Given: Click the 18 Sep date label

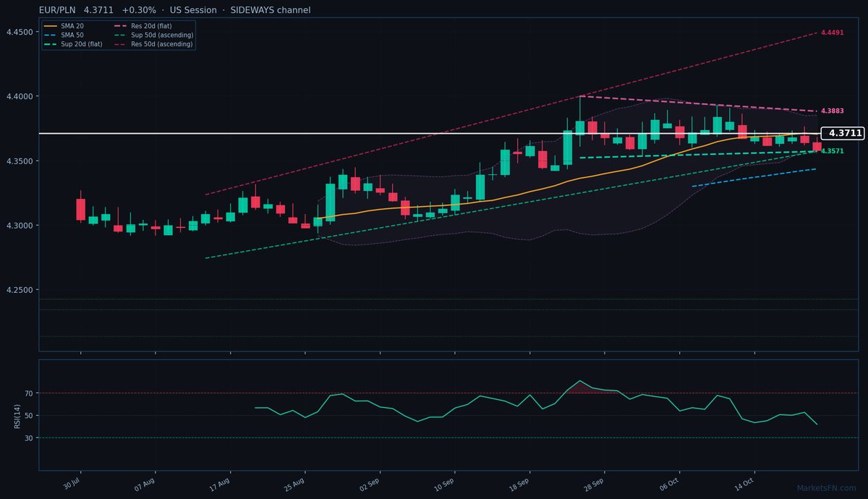Looking at the screenshot, I should [x=519, y=484].
